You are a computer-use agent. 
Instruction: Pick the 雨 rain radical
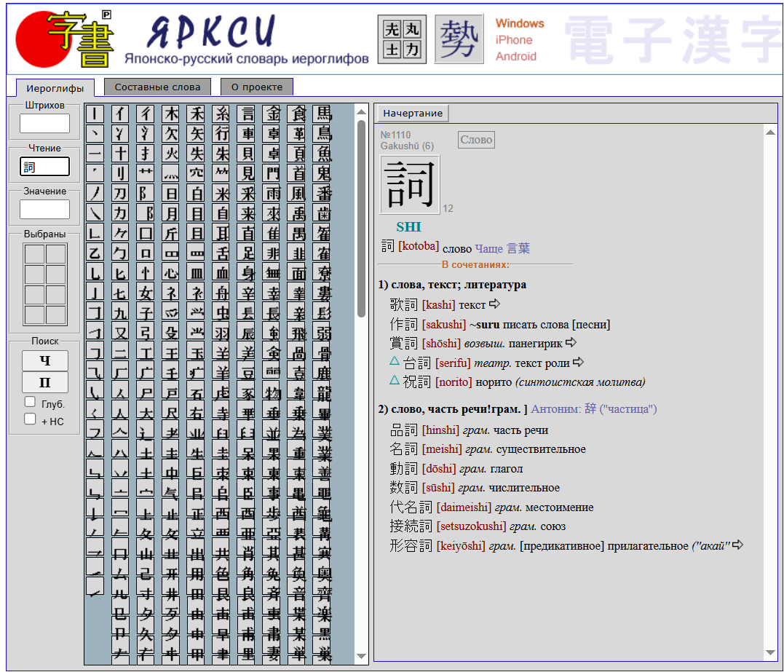pyautogui.click(x=272, y=194)
